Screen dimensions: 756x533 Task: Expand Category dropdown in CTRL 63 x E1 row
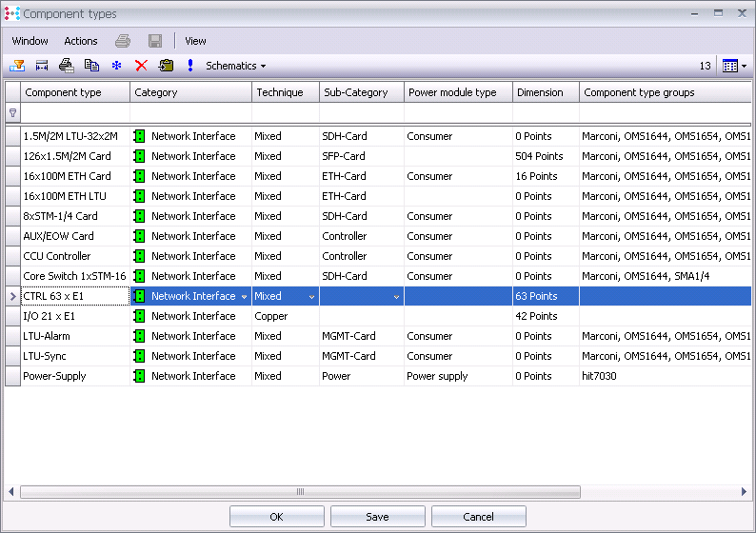[x=244, y=297]
